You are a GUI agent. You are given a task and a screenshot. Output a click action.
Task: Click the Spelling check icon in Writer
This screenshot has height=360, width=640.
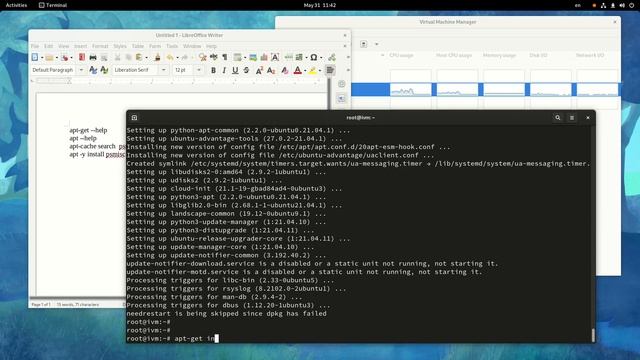213,58
